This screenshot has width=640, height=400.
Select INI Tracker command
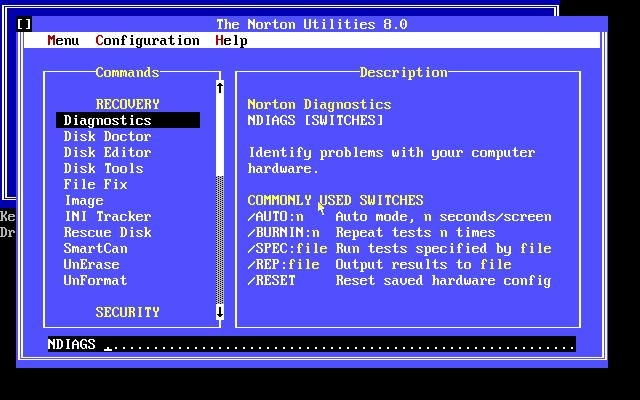tap(108, 216)
